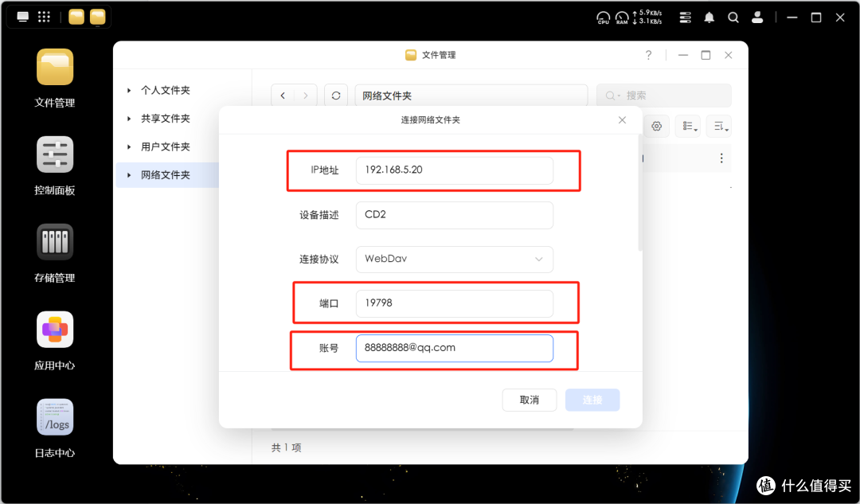Image resolution: width=860 pixels, height=504 pixels.
Task: Expand the 用户文件夹 tree node
Action: pyautogui.click(x=129, y=147)
